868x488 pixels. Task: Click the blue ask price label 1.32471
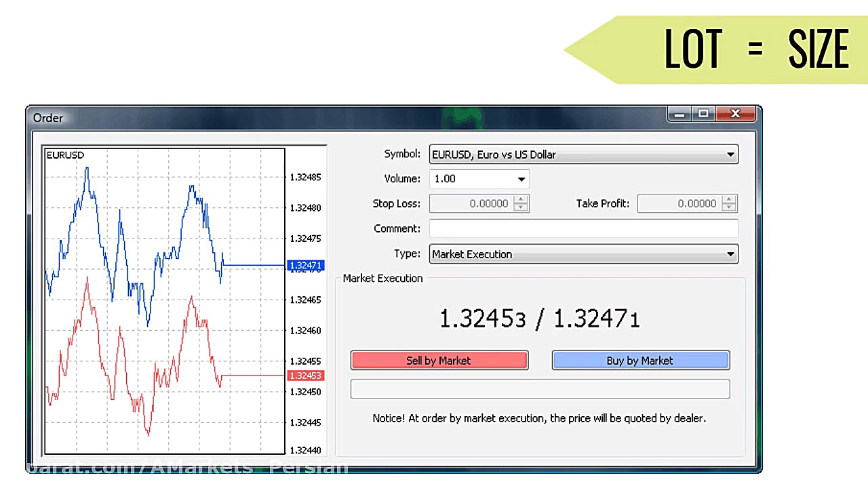point(305,266)
